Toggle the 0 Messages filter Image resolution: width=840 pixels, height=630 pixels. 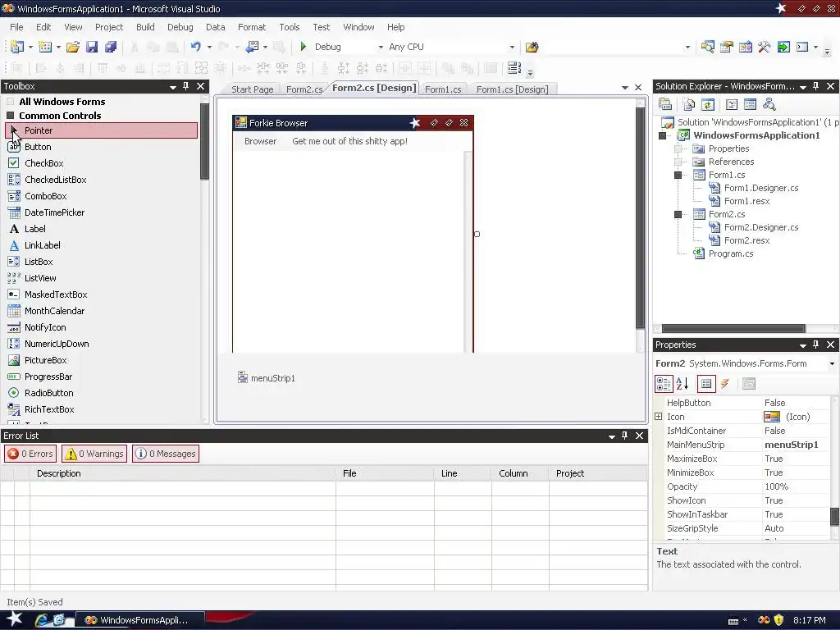point(166,454)
